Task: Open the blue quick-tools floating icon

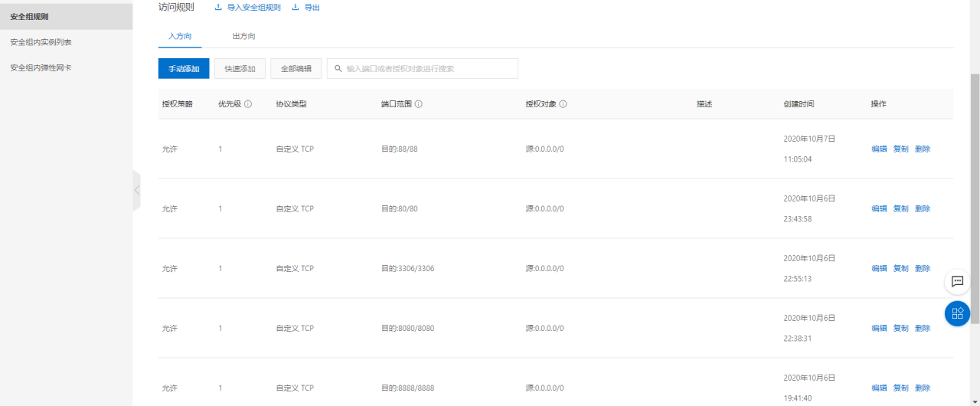Action: (x=957, y=313)
